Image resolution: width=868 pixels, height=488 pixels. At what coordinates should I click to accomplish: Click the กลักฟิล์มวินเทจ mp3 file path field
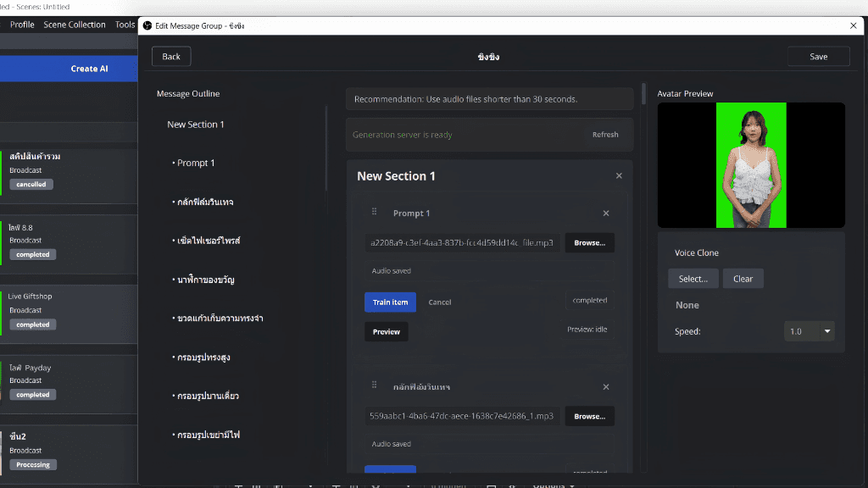(462, 416)
